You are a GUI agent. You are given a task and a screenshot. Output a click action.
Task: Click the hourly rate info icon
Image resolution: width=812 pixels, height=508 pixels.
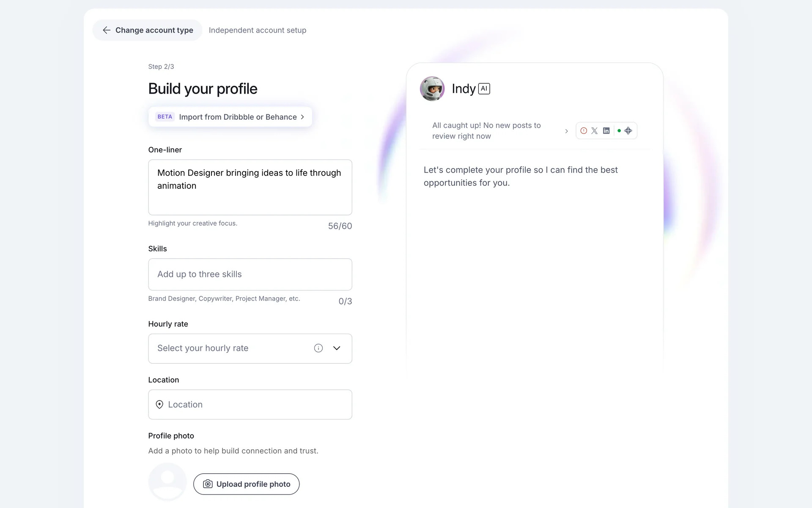[318, 348]
